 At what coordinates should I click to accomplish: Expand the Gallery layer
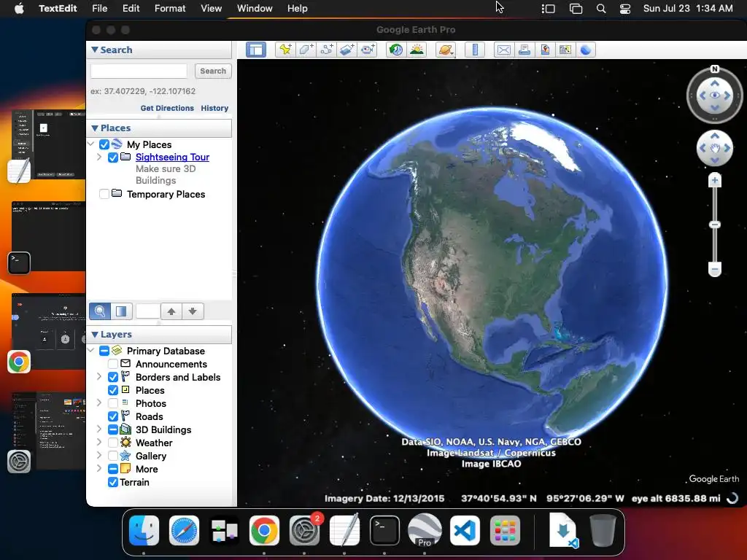tap(99, 455)
